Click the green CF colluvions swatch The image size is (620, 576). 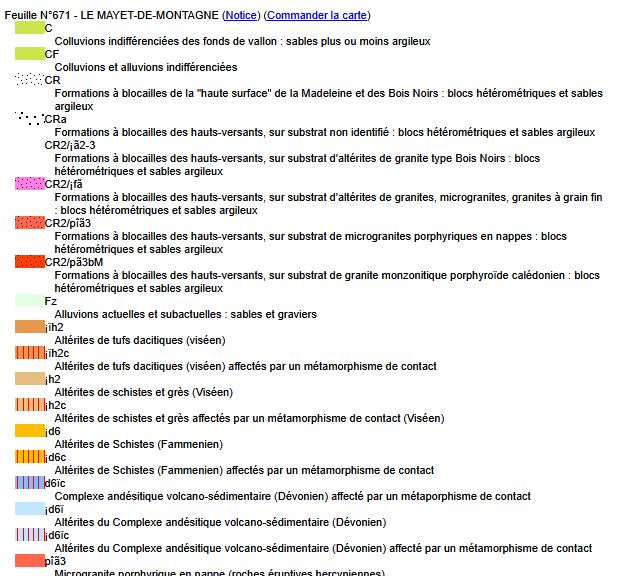pos(29,54)
